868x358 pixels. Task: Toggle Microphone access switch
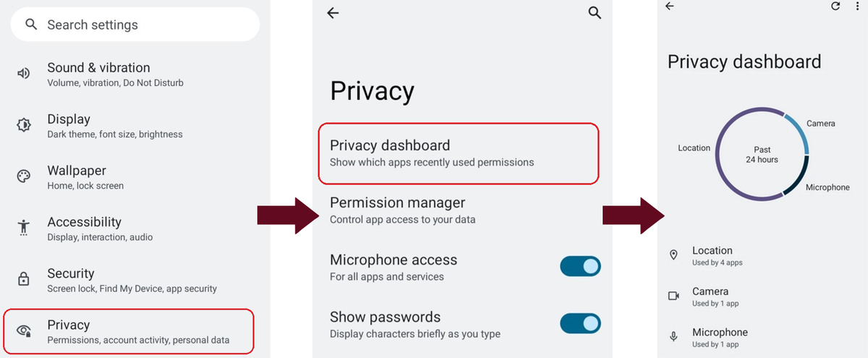click(580, 266)
